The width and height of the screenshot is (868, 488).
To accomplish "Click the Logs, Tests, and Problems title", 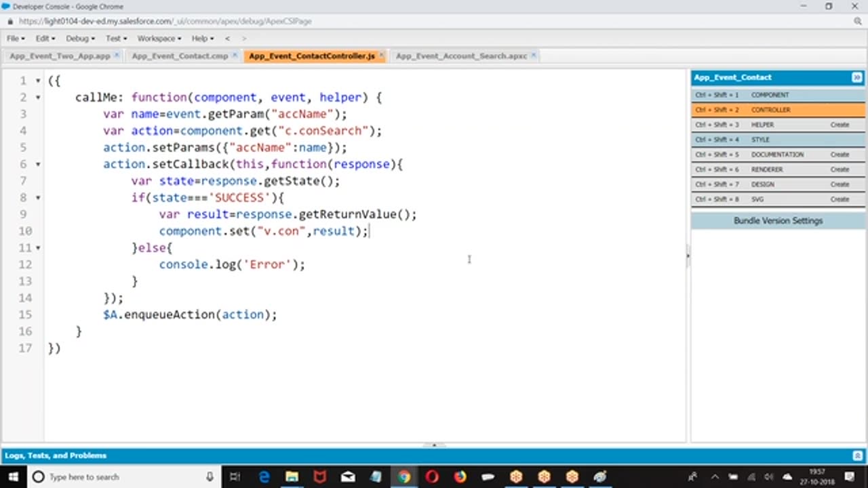I will pos(56,455).
